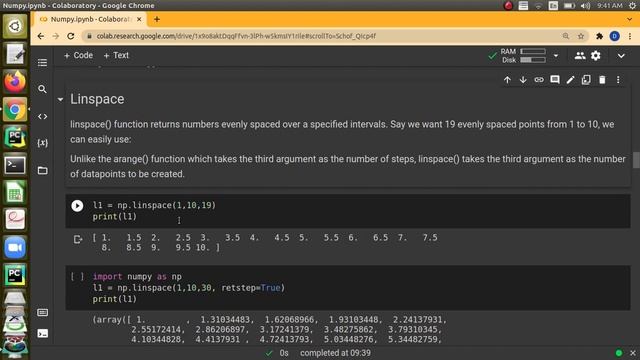Close the Numpy.ipynb tab
The height and width of the screenshot is (360, 640).
tap(139, 19)
